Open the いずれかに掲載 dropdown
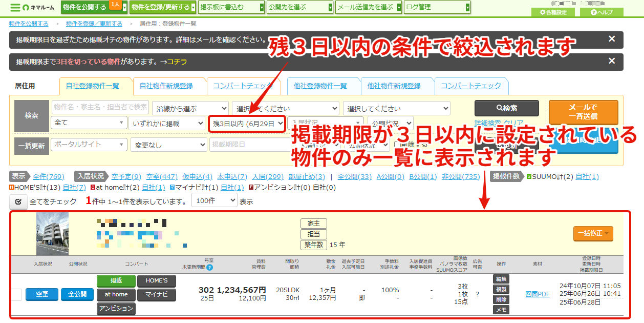 (167, 124)
